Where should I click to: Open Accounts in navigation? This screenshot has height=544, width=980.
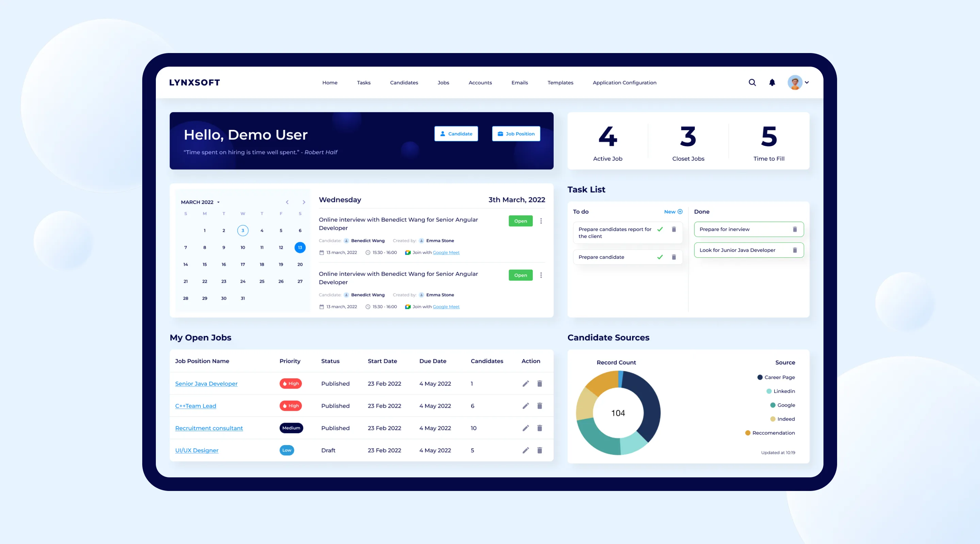[480, 83]
